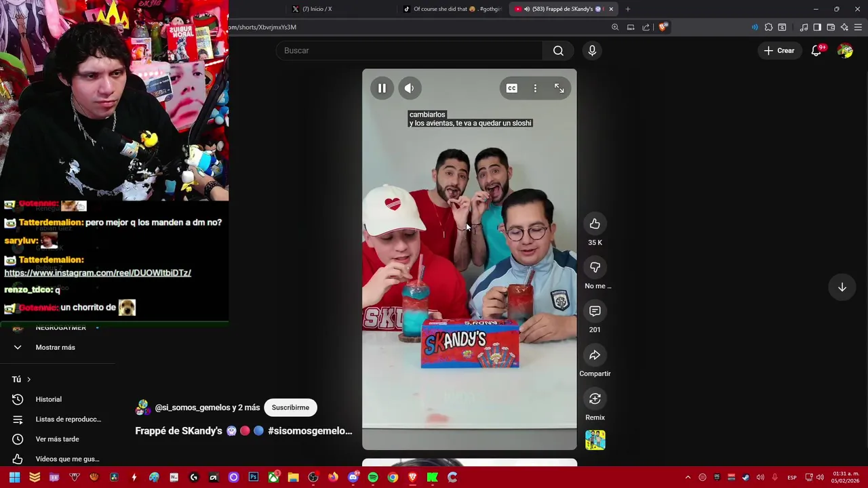Open the Brave Wallet icon
The height and width of the screenshot is (488, 868).
pos(831,27)
